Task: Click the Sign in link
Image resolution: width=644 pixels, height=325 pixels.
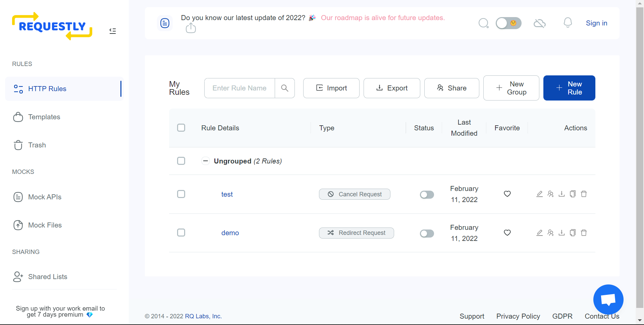Action: pyautogui.click(x=596, y=23)
